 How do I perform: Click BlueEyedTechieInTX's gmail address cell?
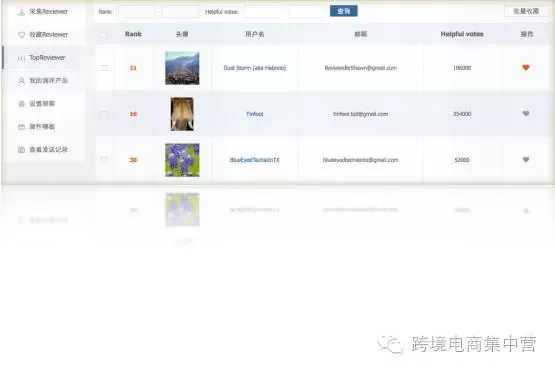(360, 160)
